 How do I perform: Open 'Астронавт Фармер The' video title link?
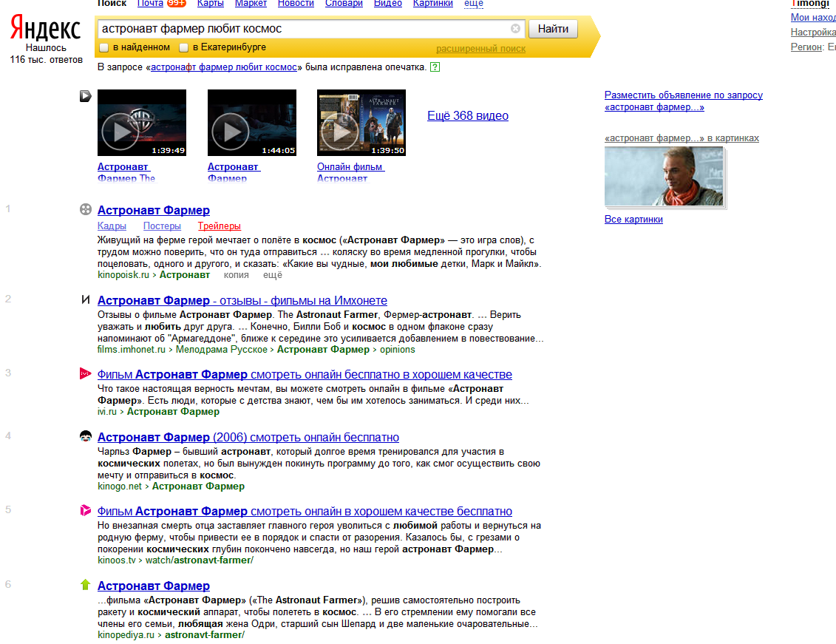pyautogui.click(x=126, y=172)
